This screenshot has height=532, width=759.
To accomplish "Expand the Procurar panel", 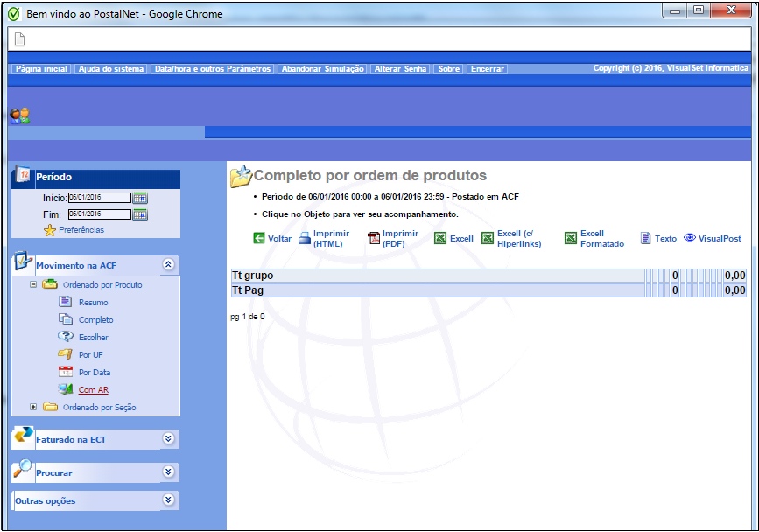I will [169, 472].
